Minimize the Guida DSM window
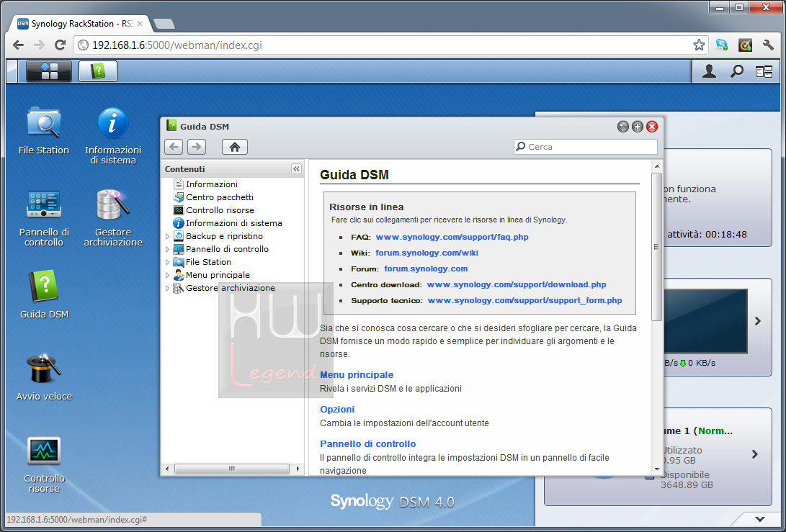The height and width of the screenshot is (532, 786). point(623,127)
